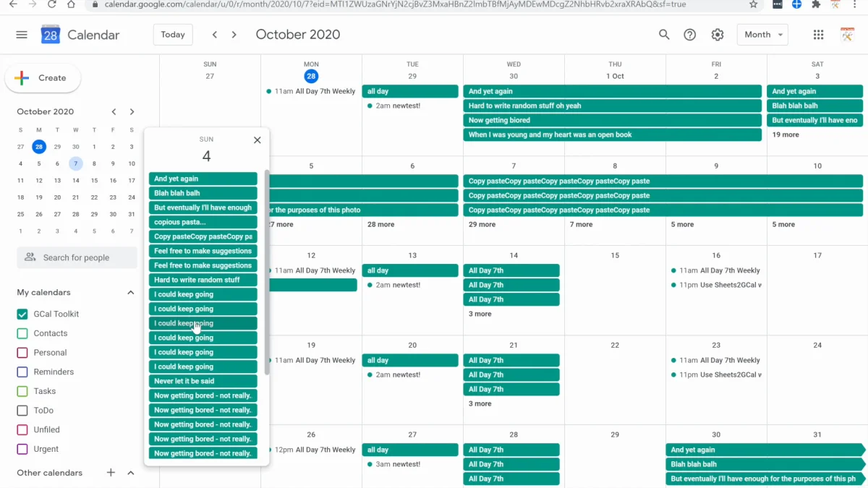
Task: Enable the Unfiled calendar checkbox
Action: (x=22, y=429)
